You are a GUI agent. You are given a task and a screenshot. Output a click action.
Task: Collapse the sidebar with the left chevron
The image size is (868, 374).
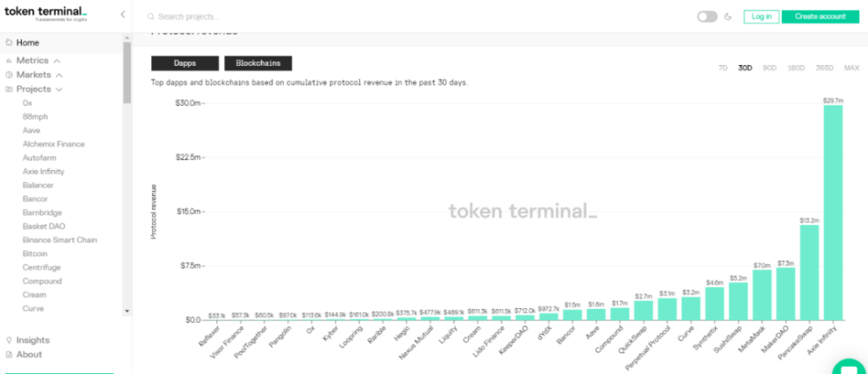[122, 16]
